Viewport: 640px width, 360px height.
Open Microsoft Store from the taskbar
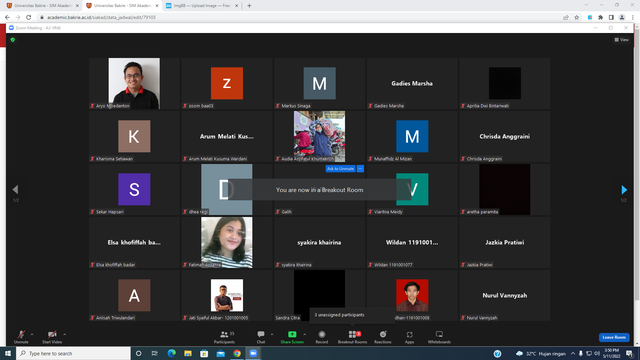tap(204, 353)
